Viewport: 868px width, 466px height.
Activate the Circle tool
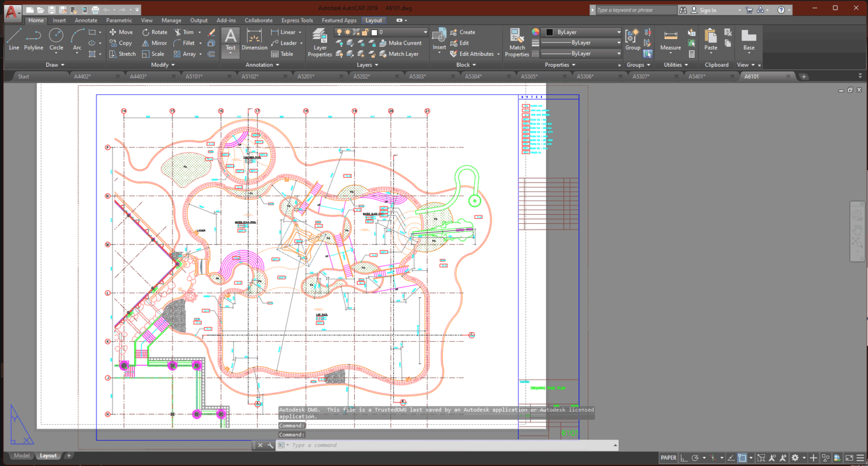click(56, 40)
